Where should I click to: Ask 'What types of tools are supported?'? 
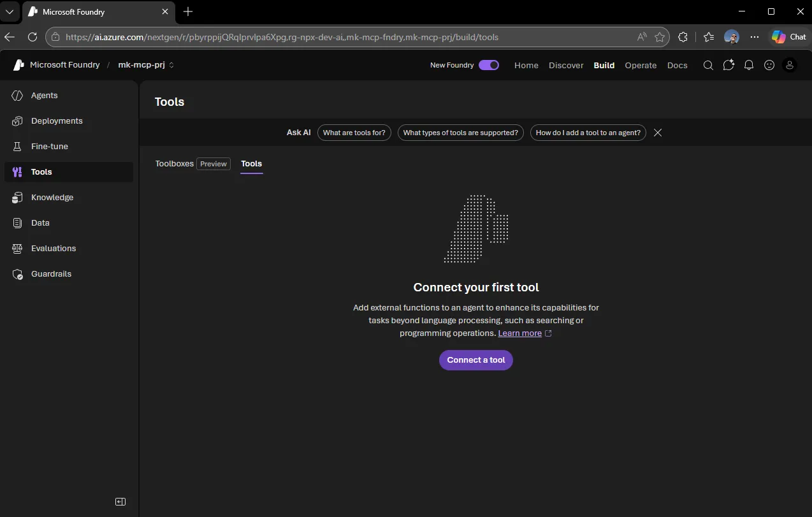pyautogui.click(x=461, y=133)
